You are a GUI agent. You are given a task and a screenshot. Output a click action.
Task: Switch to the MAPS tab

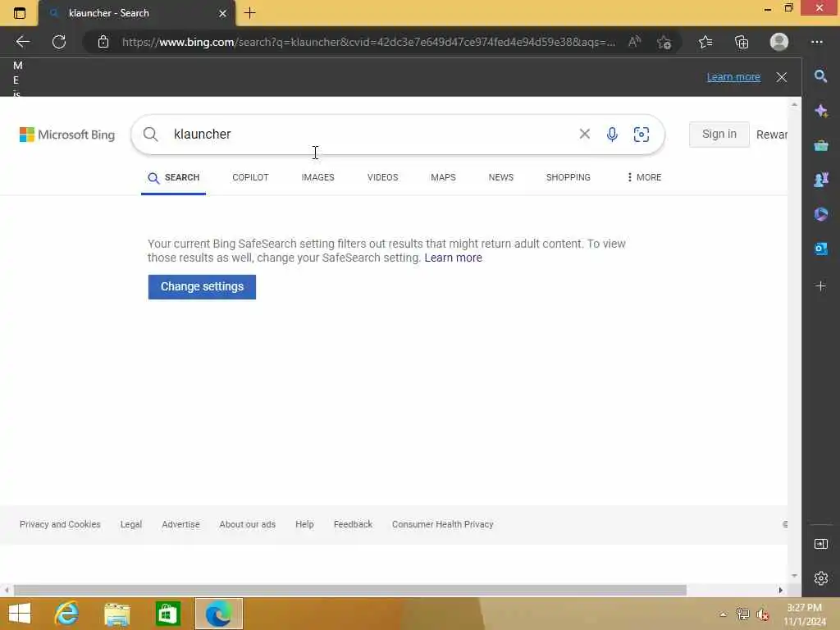[443, 177]
